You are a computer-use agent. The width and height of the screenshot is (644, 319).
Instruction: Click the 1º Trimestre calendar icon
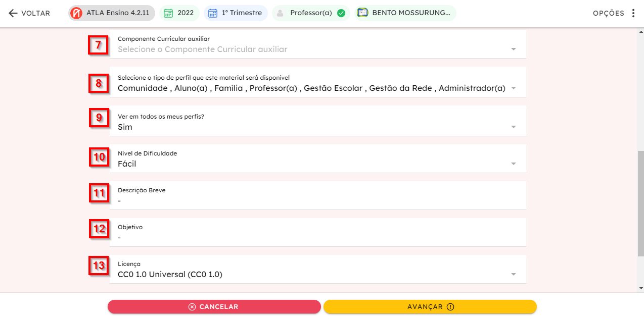213,13
